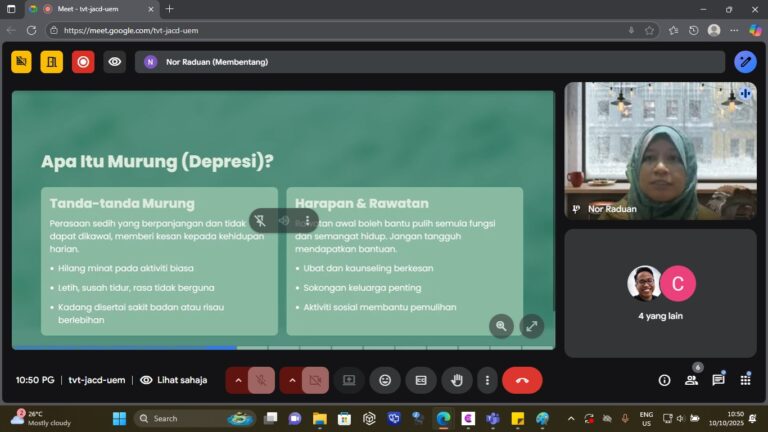Image resolution: width=768 pixels, height=432 pixels.
Task: Click the '4 yang lain' participants tile
Action: [660, 293]
